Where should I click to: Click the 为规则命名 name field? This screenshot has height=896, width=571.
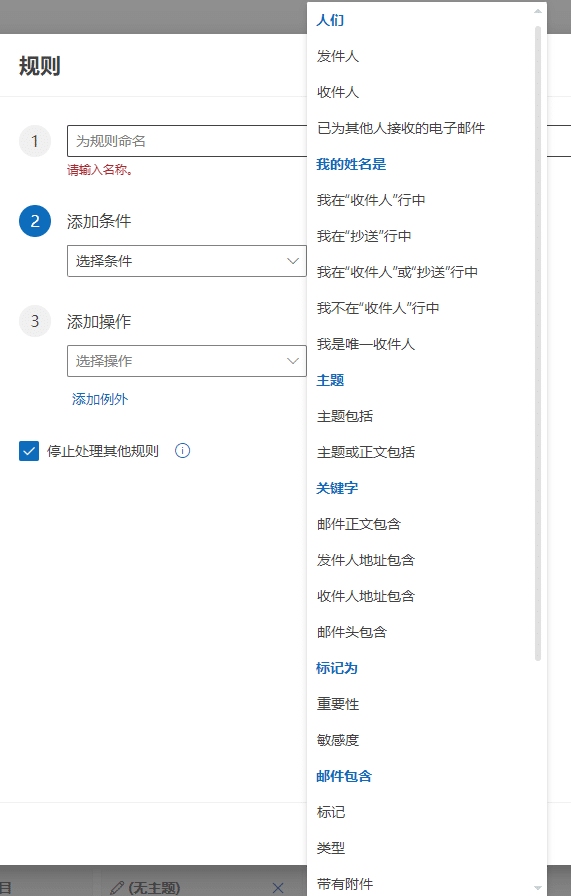pos(187,141)
